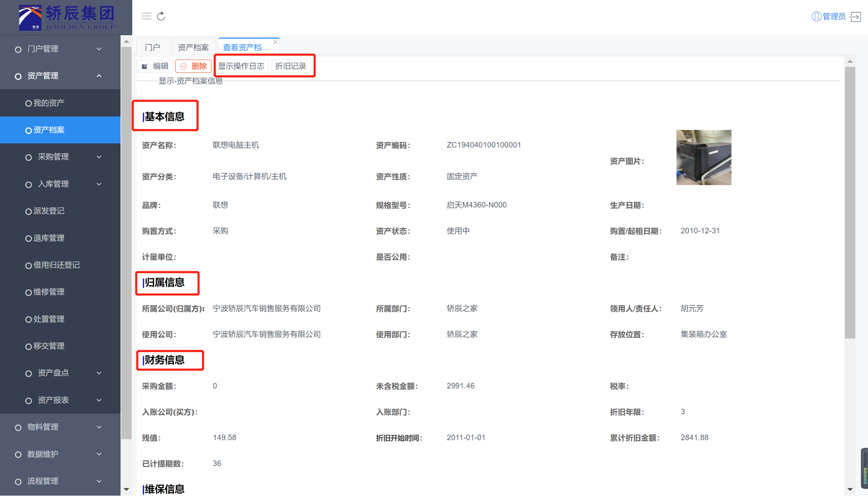Image resolution: width=868 pixels, height=497 pixels.
Task: Switch to the 资产档案 tab
Action: click(x=193, y=47)
